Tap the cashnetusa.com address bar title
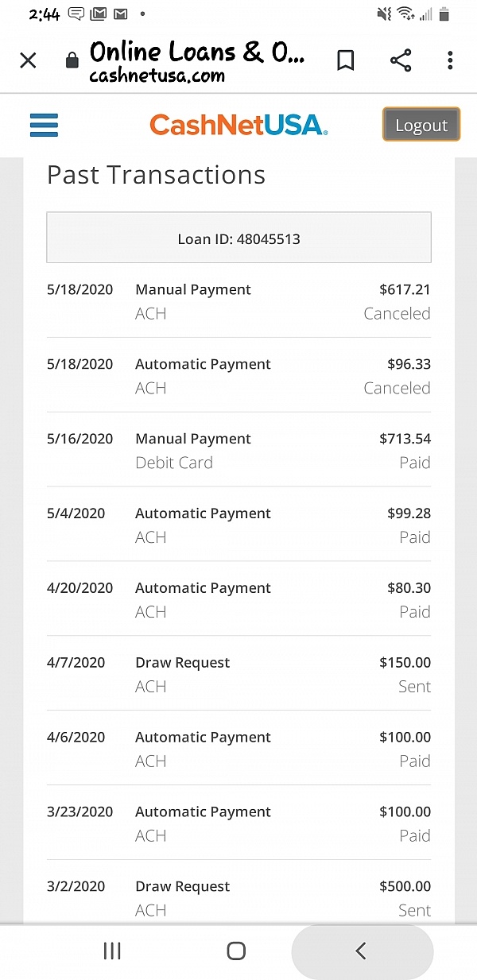477x980 pixels. [196, 62]
